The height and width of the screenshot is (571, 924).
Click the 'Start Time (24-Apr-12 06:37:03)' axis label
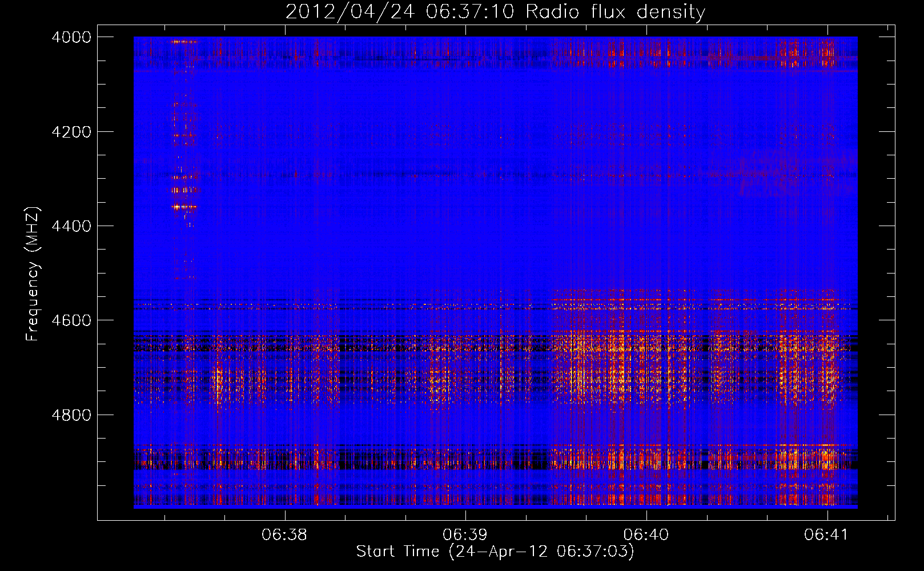coord(495,552)
